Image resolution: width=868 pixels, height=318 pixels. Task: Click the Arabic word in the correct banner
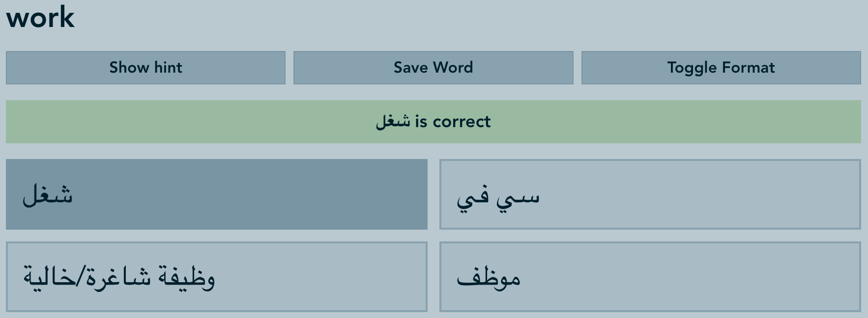(393, 122)
